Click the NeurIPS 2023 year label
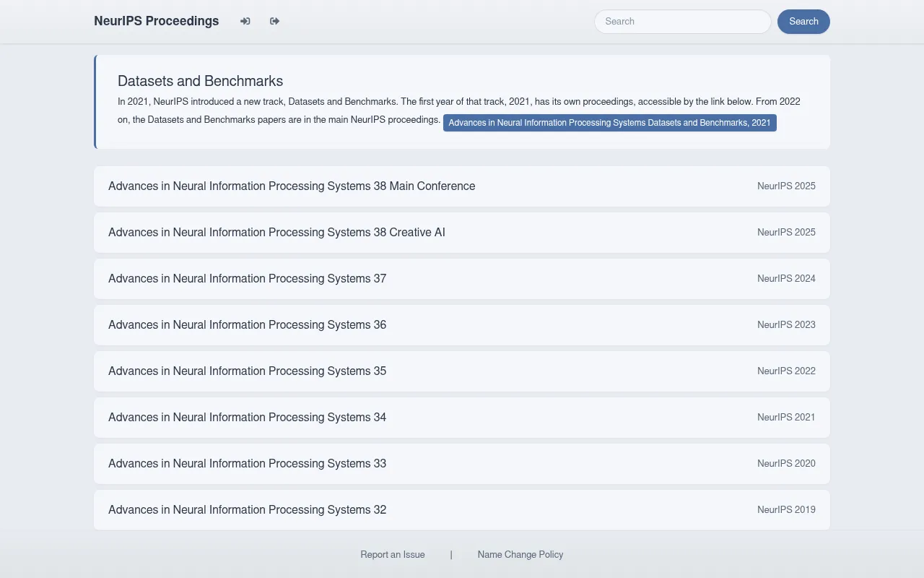Screen dimensions: 924x578 coord(786,325)
